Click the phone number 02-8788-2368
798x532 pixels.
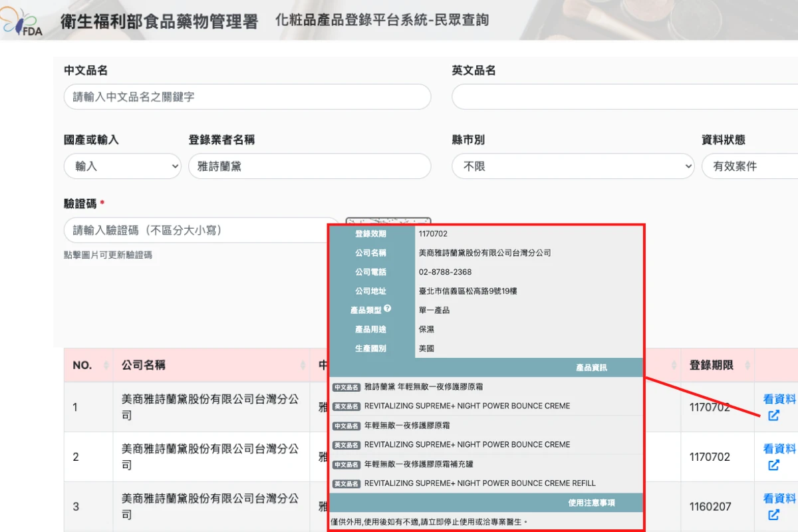pos(445,272)
